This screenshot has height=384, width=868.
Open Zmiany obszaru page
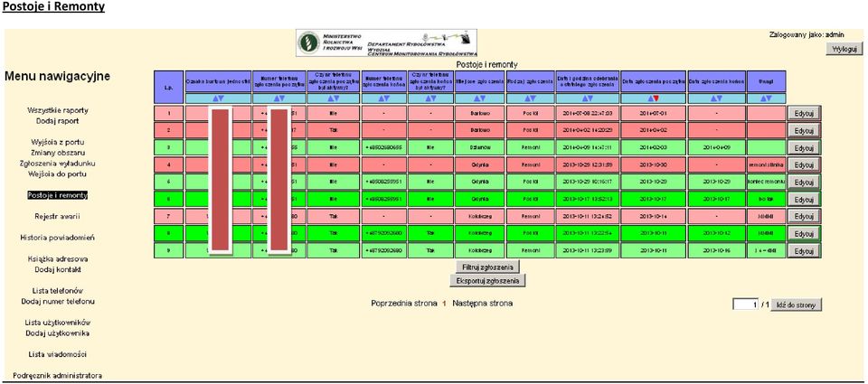click(x=58, y=152)
